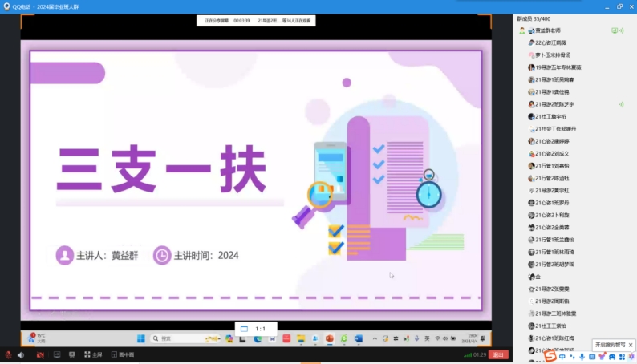This screenshot has width=637, height=364.
Task: Click the 1:1 original size option
Action: point(260,329)
